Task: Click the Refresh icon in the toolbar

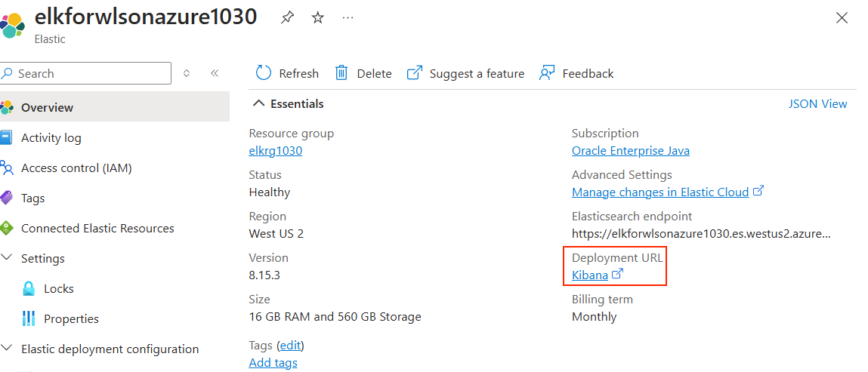Action: [264, 73]
